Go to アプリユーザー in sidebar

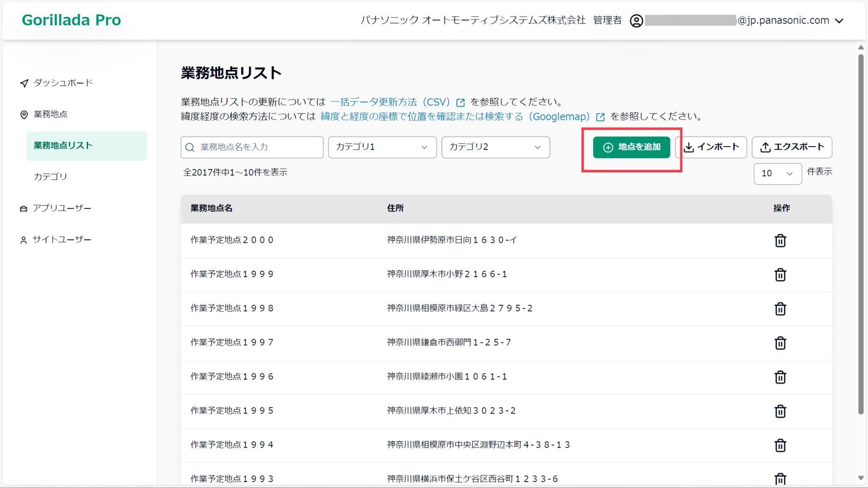(62, 208)
